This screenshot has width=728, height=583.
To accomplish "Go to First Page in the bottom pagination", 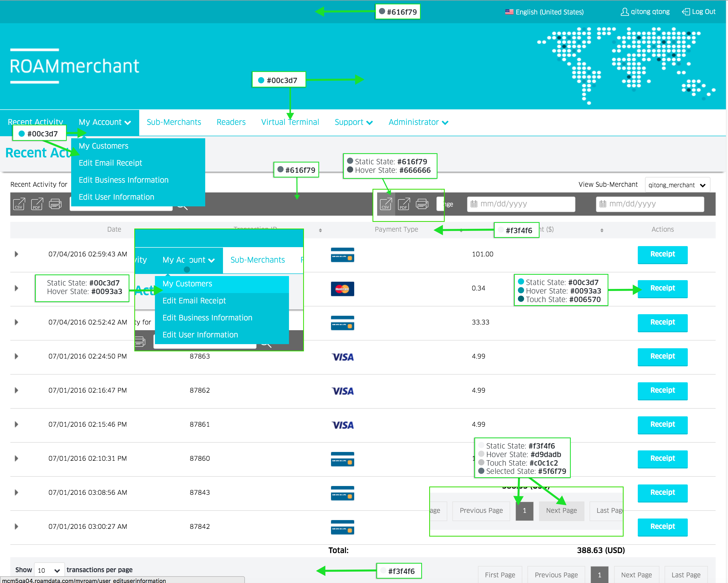I will (500, 574).
